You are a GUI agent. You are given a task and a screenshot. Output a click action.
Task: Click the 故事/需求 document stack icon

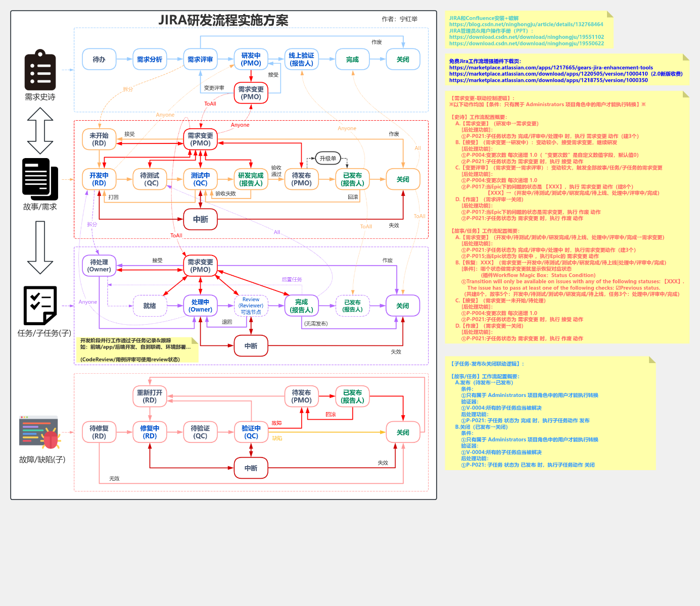tap(40, 179)
